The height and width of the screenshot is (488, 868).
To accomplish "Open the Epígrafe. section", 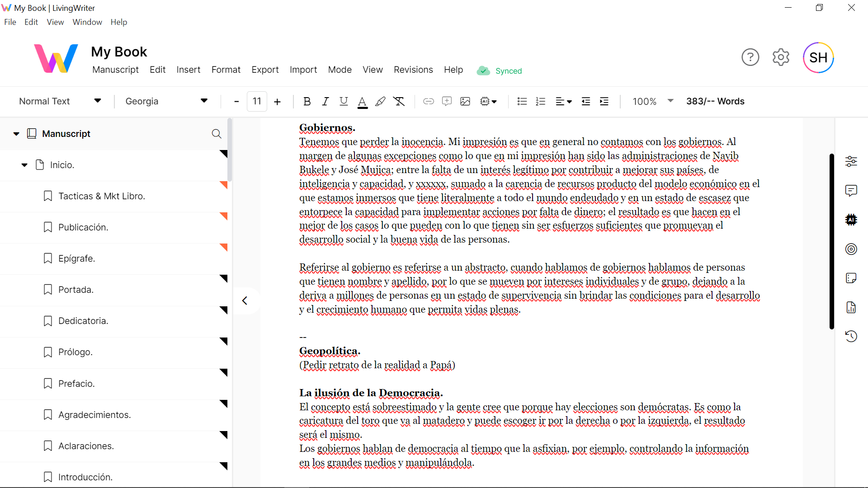I will 114,258.
